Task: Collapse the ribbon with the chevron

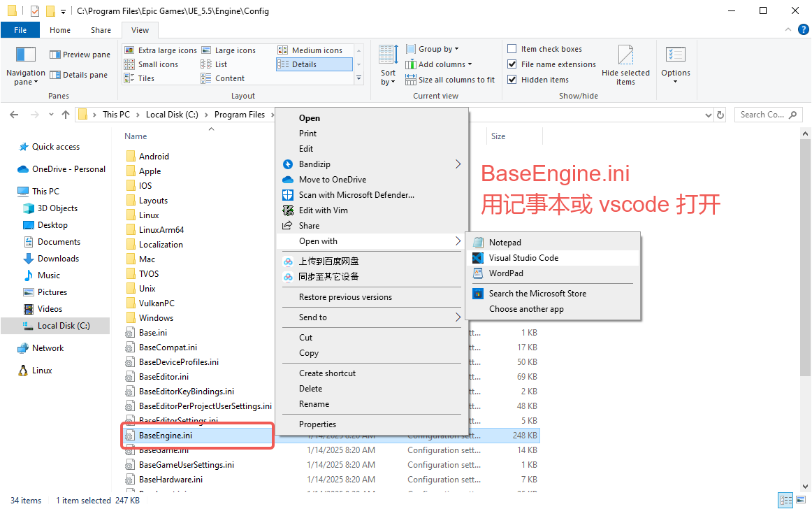Action: (x=788, y=29)
